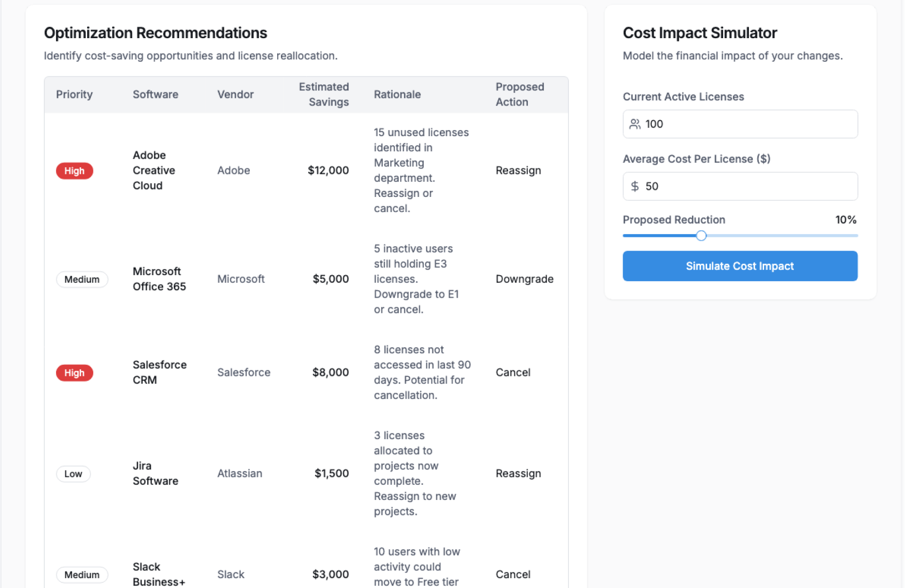Click the Simulate Cost Impact button

click(740, 266)
